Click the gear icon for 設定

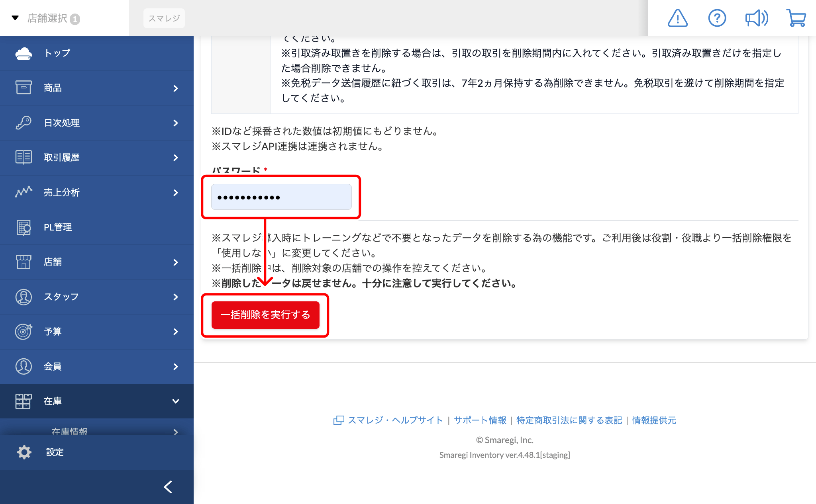click(24, 452)
